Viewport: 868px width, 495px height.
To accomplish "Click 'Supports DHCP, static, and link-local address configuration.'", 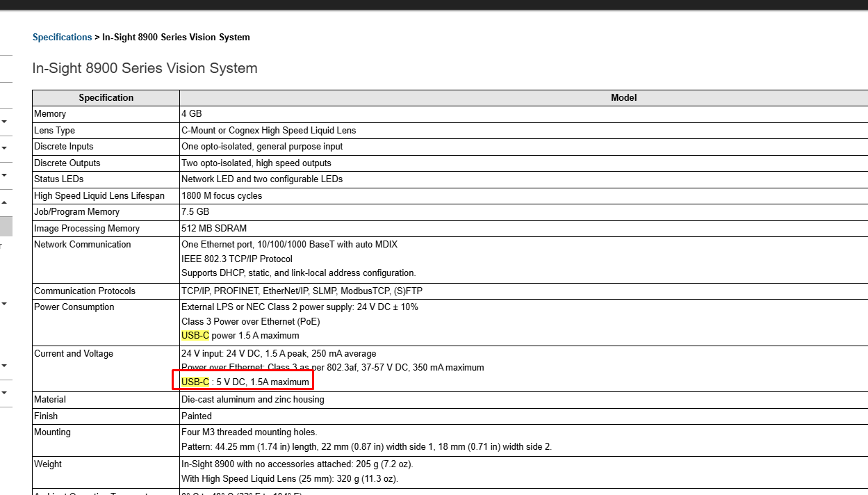I will [299, 273].
